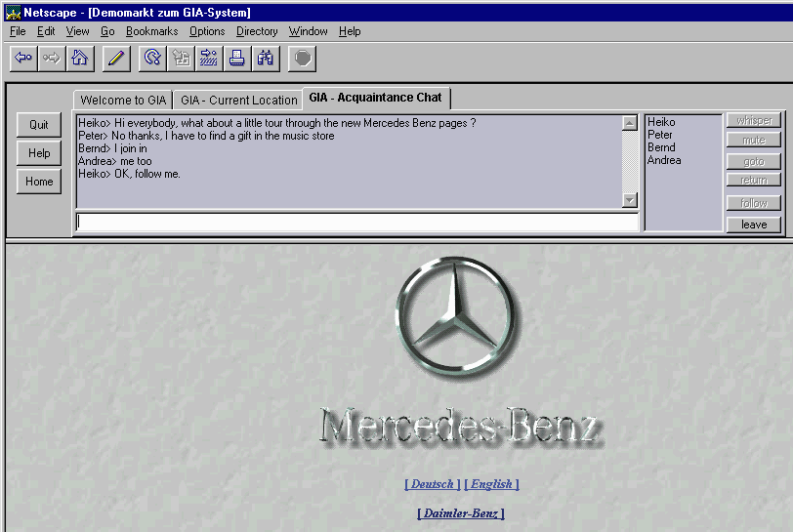793x532 pixels.
Task: Click the Open Location toolbar icon
Action: point(208,59)
